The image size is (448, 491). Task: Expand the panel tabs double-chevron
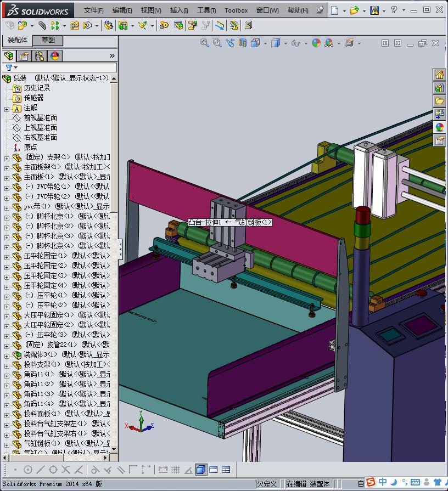(x=112, y=56)
